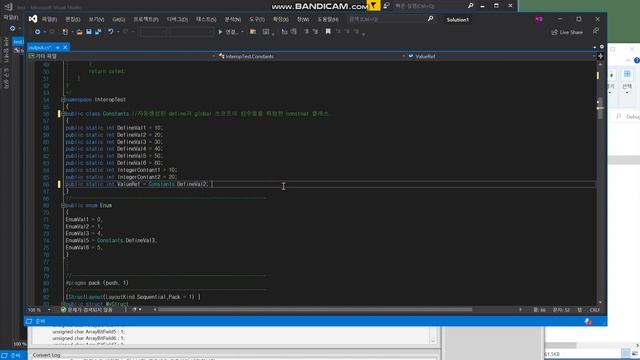Click the horizontal scrollbar of the code editor
The image size is (640, 360).
coord(315,310)
